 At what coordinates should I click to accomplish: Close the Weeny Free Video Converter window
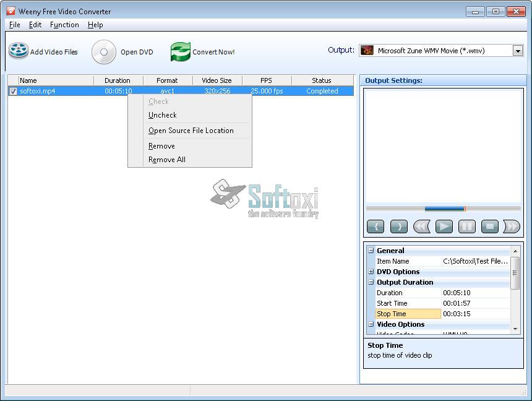[x=516, y=12]
